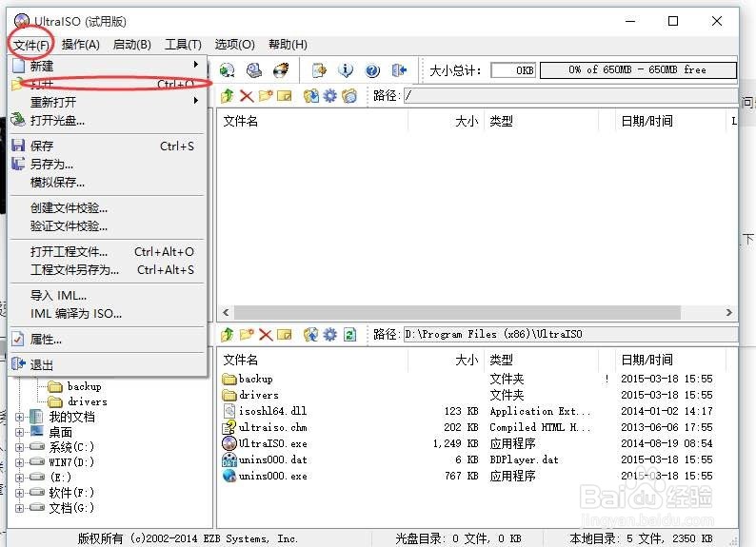The width and height of the screenshot is (756, 547).
Task: Go up one level in the image pane toolbar
Action: click(228, 95)
